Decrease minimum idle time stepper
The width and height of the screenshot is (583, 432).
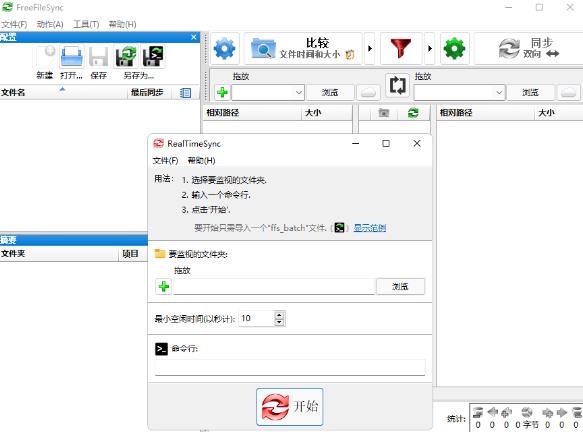click(x=279, y=322)
